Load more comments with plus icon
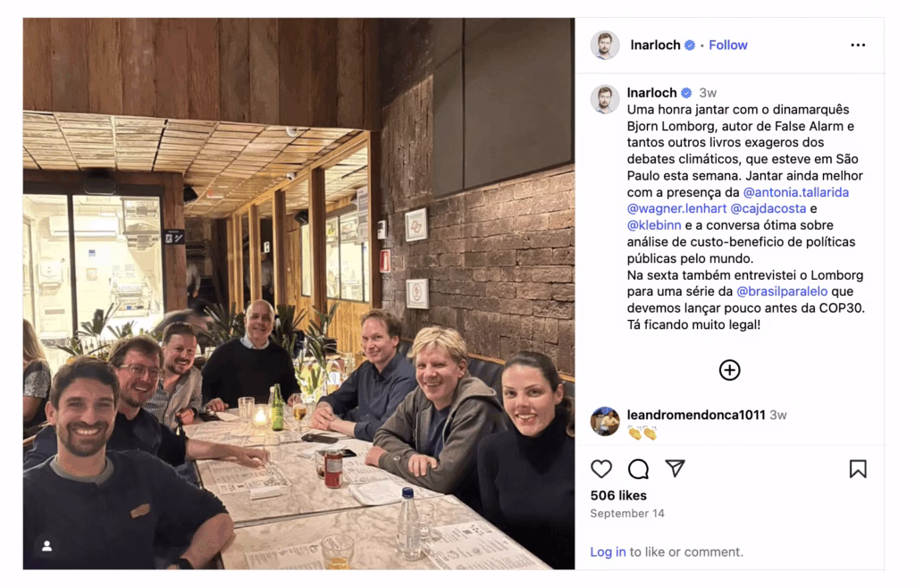 point(729,370)
